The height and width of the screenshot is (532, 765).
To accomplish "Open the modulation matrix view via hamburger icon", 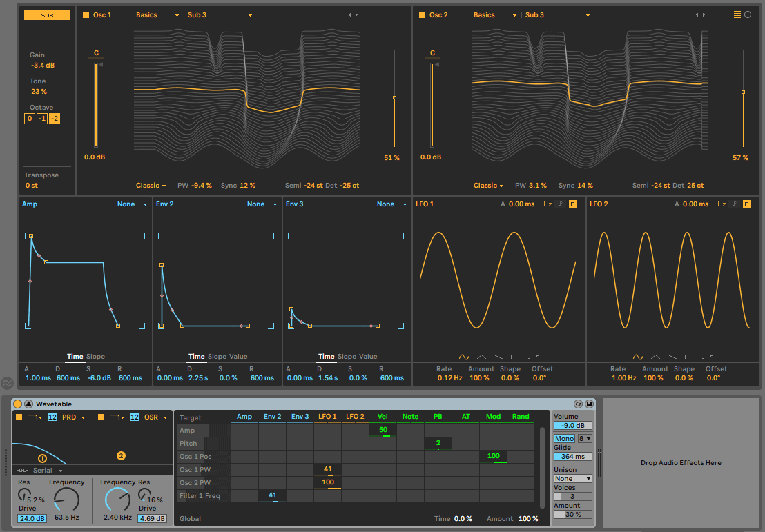I will click(x=738, y=13).
